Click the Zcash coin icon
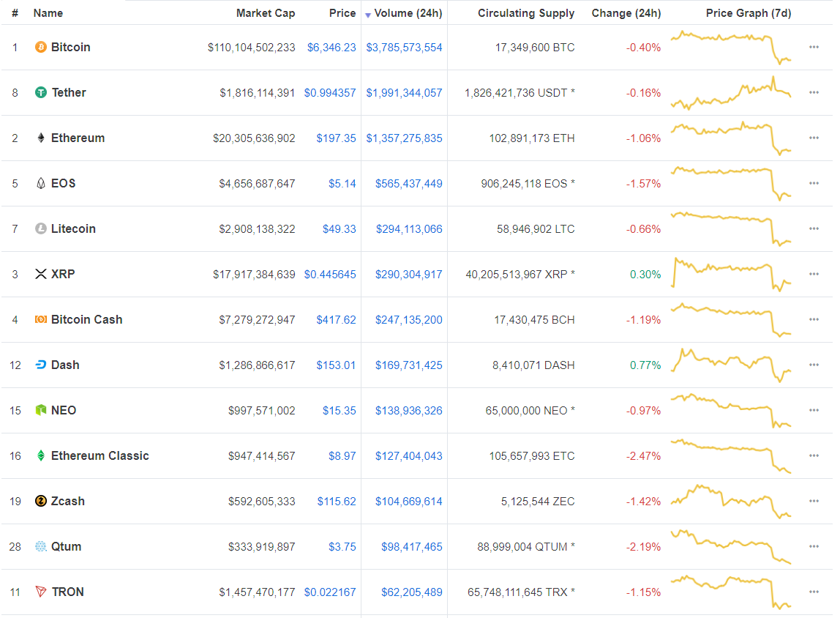840x618 pixels. pos(41,501)
